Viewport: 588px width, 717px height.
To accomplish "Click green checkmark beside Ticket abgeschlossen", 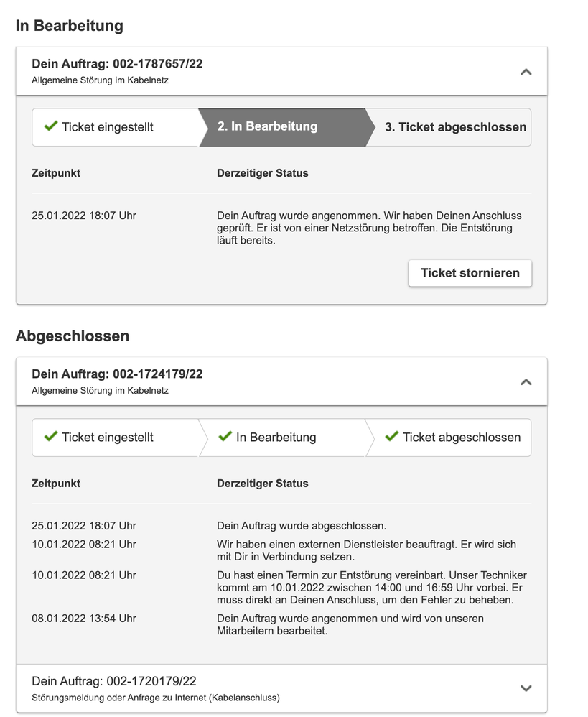I will tap(391, 436).
